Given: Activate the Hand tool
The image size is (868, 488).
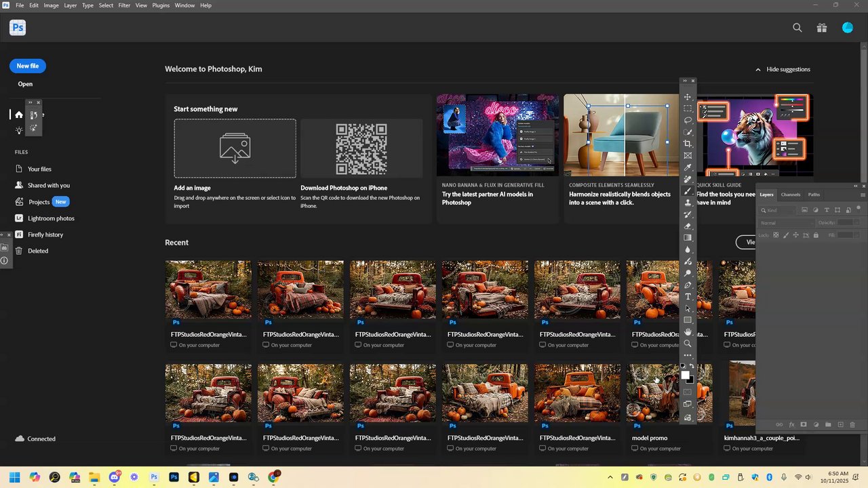Looking at the screenshot, I should click(x=688, y=331).
